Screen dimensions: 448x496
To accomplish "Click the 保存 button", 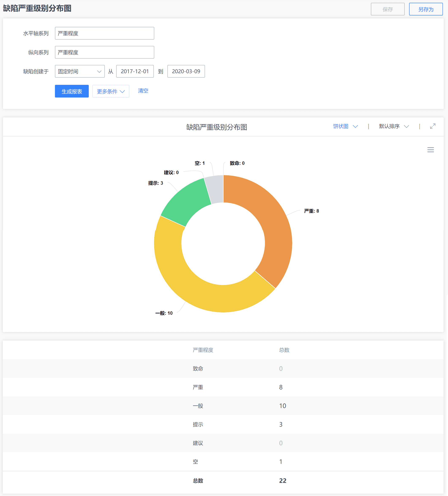I will [x=388, y=9].
